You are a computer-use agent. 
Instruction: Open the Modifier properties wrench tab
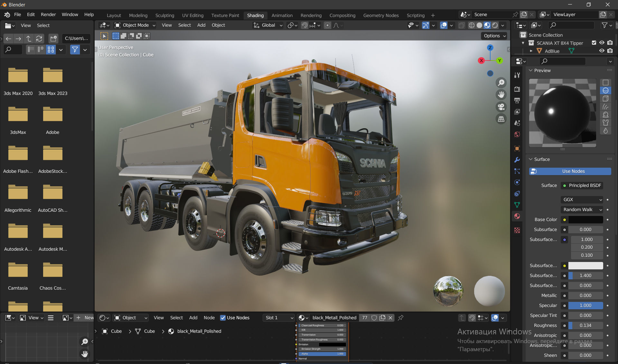coord(517,160)
